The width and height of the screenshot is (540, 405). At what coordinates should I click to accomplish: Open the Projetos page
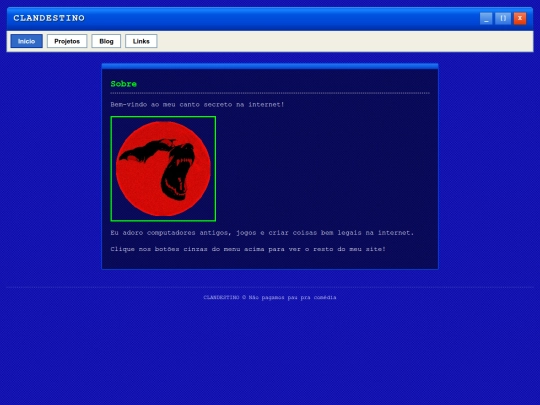(67, 41)
